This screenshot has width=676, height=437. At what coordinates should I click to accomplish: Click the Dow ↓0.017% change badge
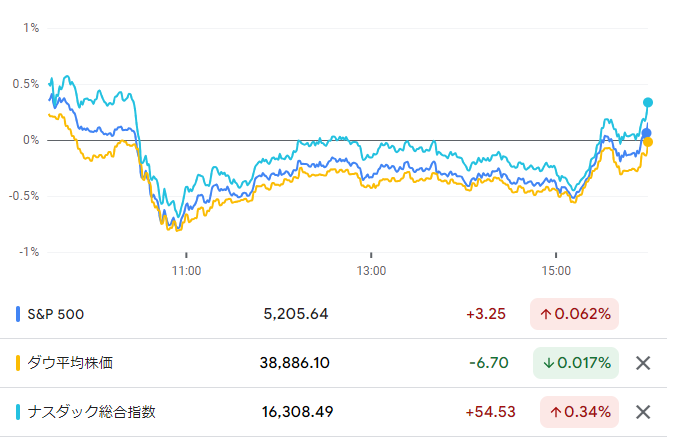pos(575,363)
